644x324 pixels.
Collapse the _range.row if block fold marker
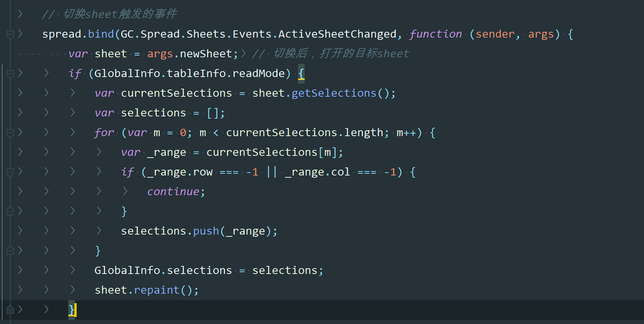coord(10,172)
